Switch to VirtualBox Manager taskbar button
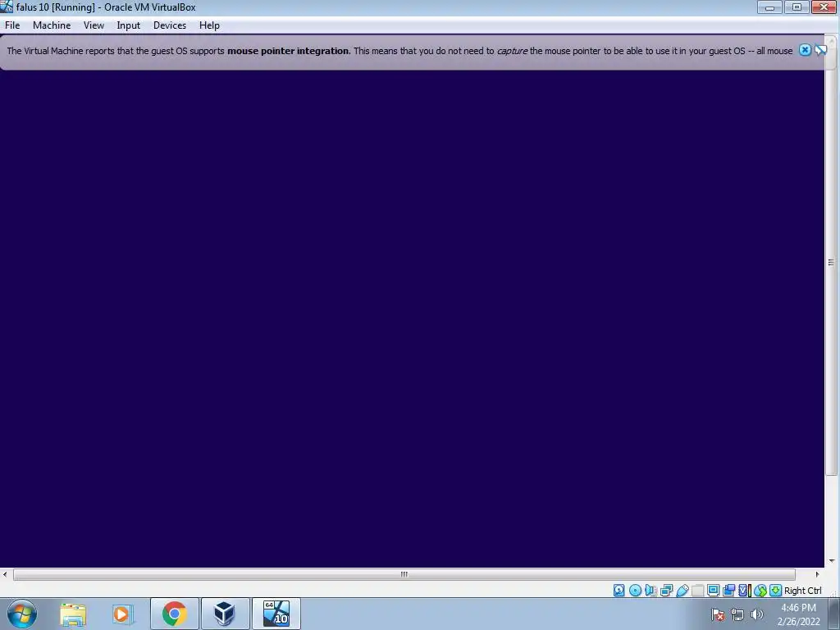 tap(225, 614)
